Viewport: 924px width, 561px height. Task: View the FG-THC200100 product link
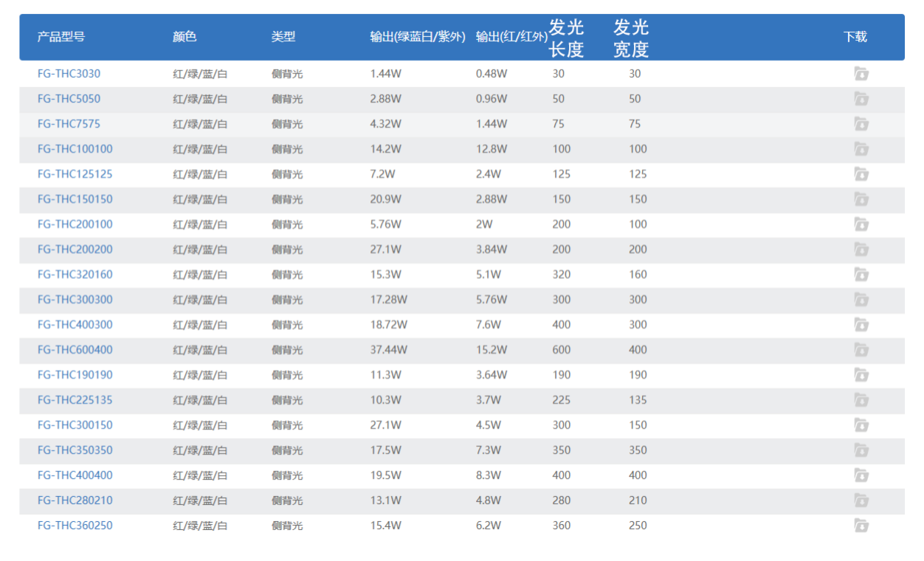click(75, 224)
